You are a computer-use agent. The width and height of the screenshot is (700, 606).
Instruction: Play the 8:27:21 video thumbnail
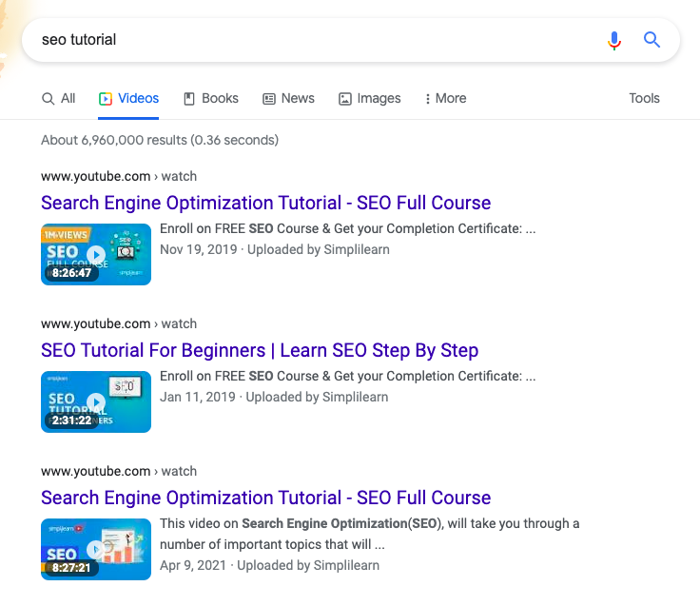96,549
